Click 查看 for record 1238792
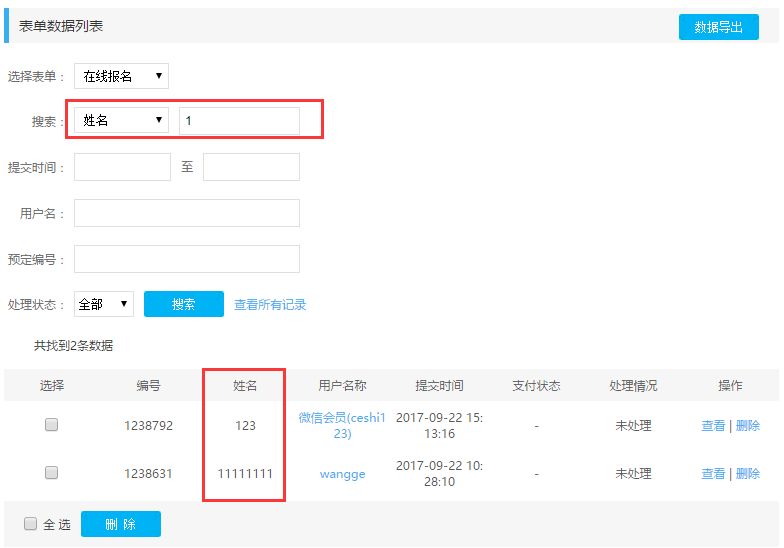 click(x=713, y=426)
